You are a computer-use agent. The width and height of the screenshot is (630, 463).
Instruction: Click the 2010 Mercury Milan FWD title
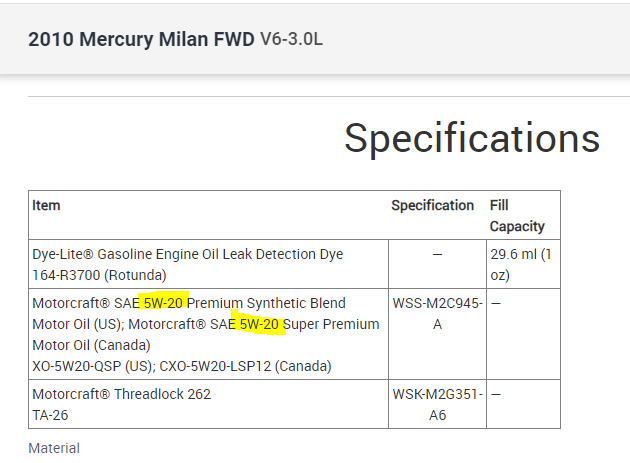(x=140, y=41)
